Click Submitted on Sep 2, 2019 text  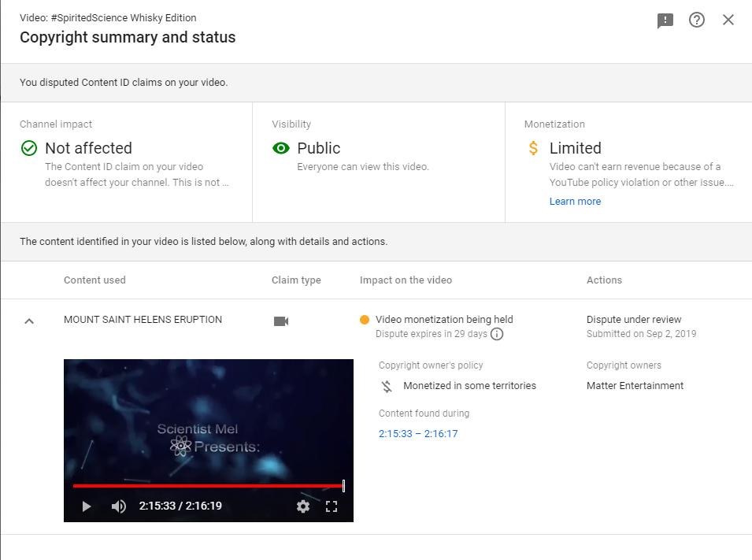coord(641,333)
